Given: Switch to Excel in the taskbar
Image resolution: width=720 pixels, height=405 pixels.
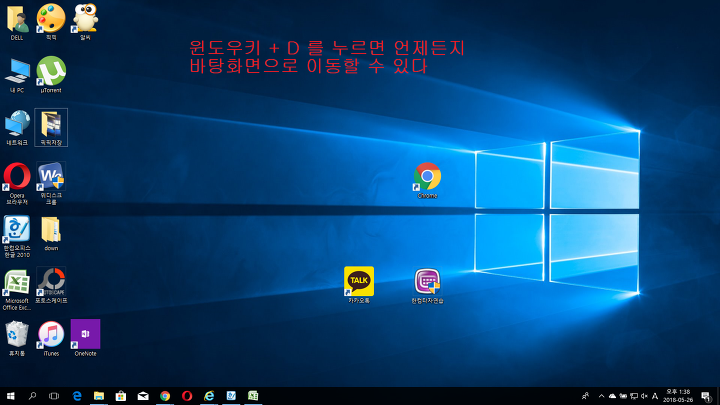Looking at the screenshot, I should pyautogui.click(x=253, y=396).
